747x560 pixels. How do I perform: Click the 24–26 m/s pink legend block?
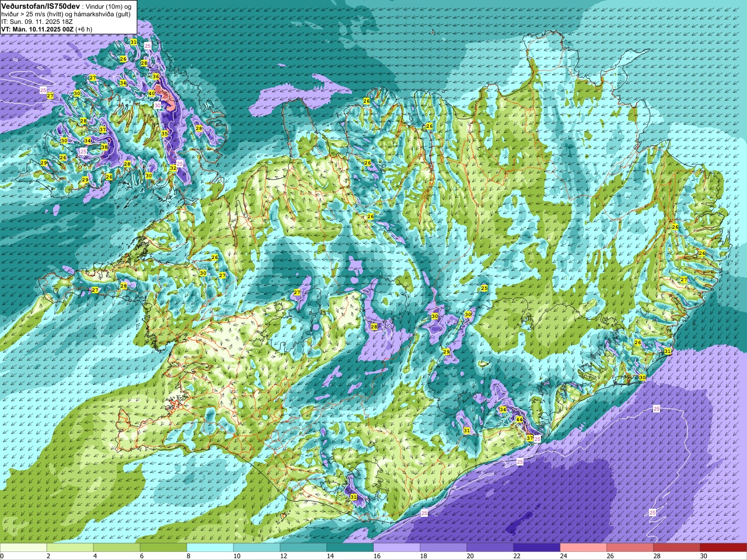(x=584, y=548)
